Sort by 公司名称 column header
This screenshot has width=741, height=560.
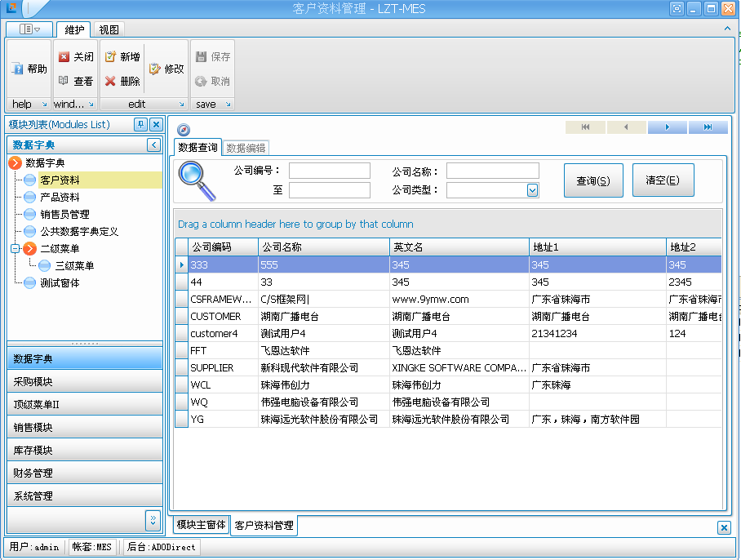click(324, 247)
